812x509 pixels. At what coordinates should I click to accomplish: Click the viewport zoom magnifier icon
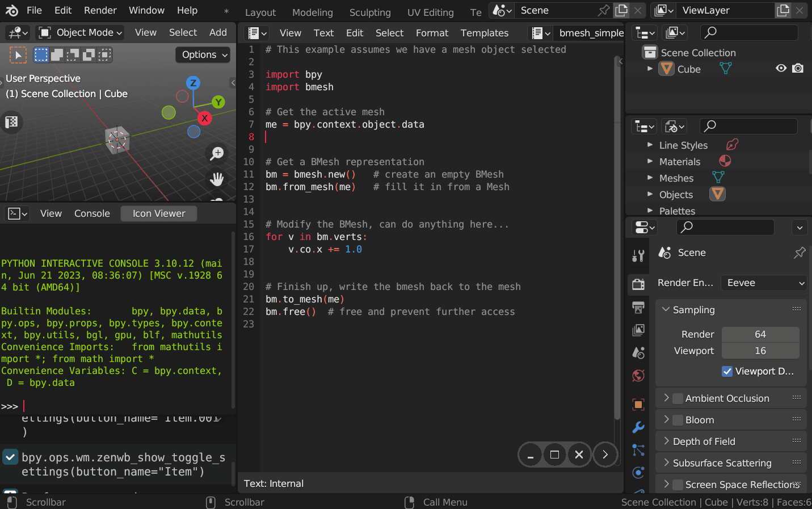[217, 154]
